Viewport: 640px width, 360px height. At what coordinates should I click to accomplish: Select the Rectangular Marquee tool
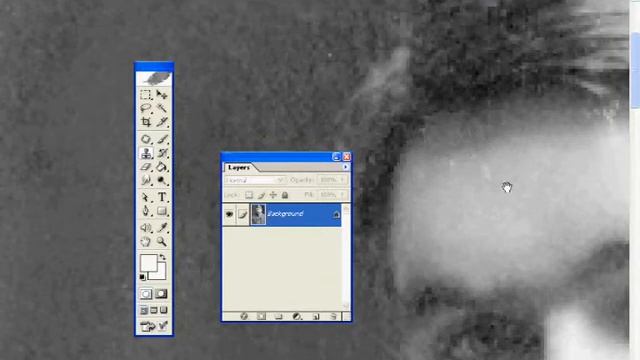pyautogui.click(x=146, y=95)
